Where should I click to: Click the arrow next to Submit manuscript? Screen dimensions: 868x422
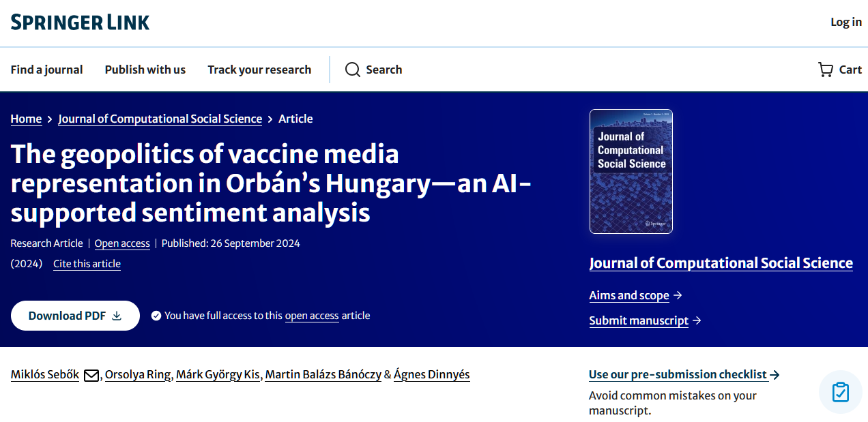[x=697, y=320]
